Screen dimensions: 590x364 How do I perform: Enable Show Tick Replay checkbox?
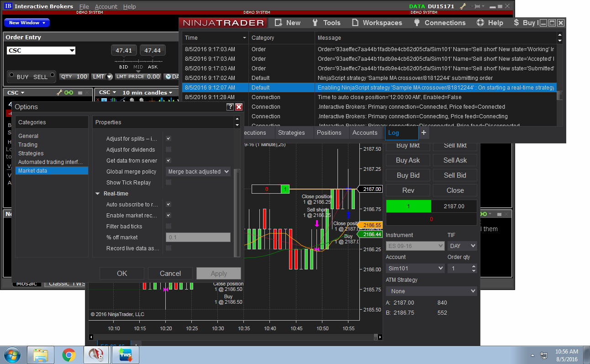pyautogui.click(x=169, y=182)
